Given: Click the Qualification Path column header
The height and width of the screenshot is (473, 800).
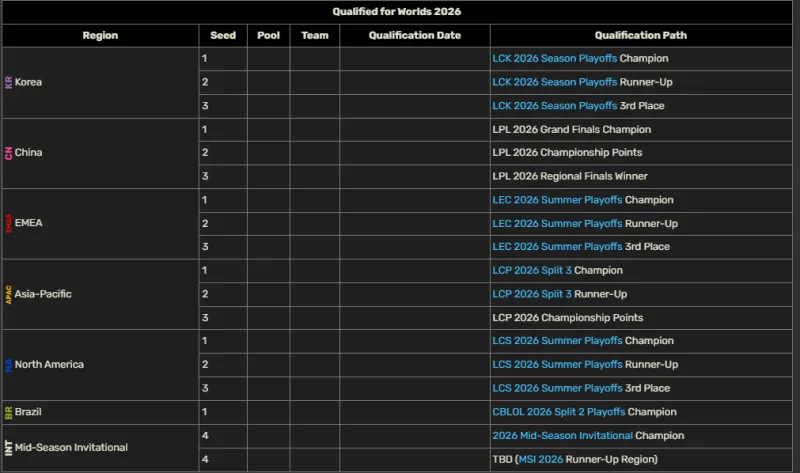Looking at the screenshot, I should pyautogui.click(x=641, y=36).
